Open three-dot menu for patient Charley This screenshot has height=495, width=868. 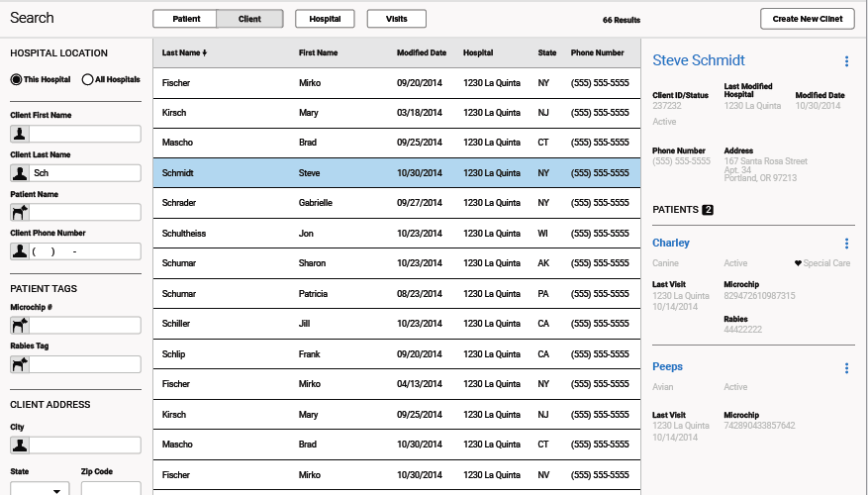coord(846,244)
